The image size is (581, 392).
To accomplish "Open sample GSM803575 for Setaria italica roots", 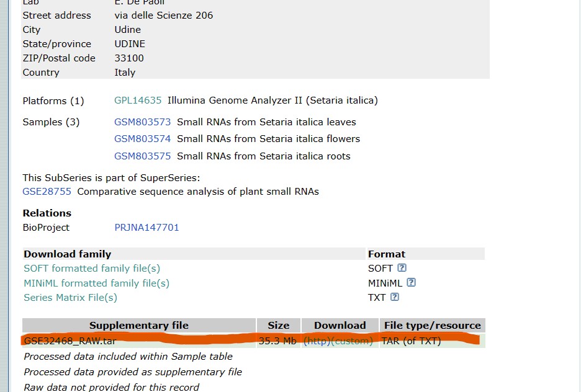I will [x=142, y=156].
